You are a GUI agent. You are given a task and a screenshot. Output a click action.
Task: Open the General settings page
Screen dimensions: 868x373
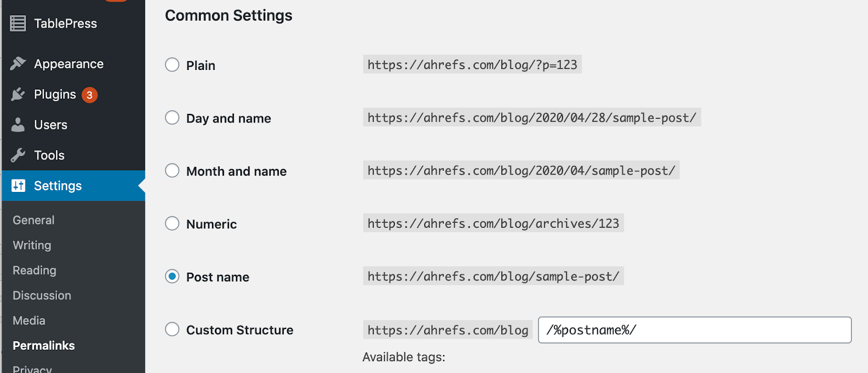click(33, 220)
